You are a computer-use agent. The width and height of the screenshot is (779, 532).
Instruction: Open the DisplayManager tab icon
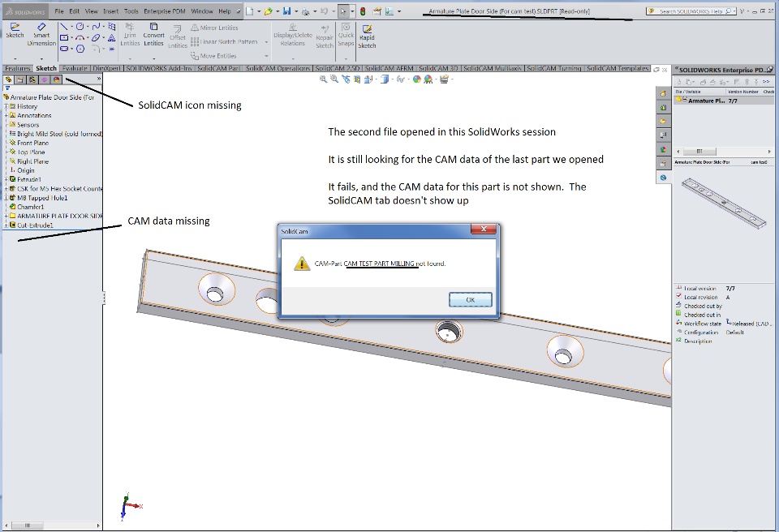point(56,79)
